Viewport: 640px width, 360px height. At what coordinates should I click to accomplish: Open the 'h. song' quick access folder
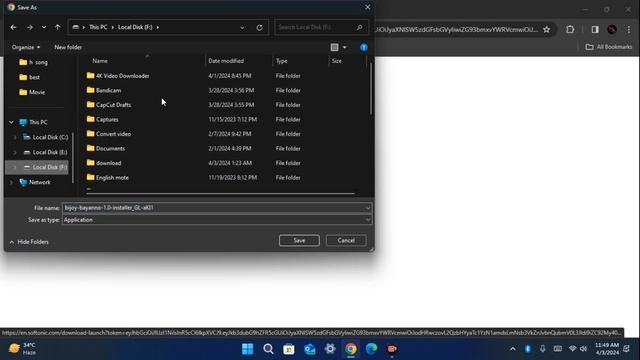pyautogui.click(x=33, y=62)
